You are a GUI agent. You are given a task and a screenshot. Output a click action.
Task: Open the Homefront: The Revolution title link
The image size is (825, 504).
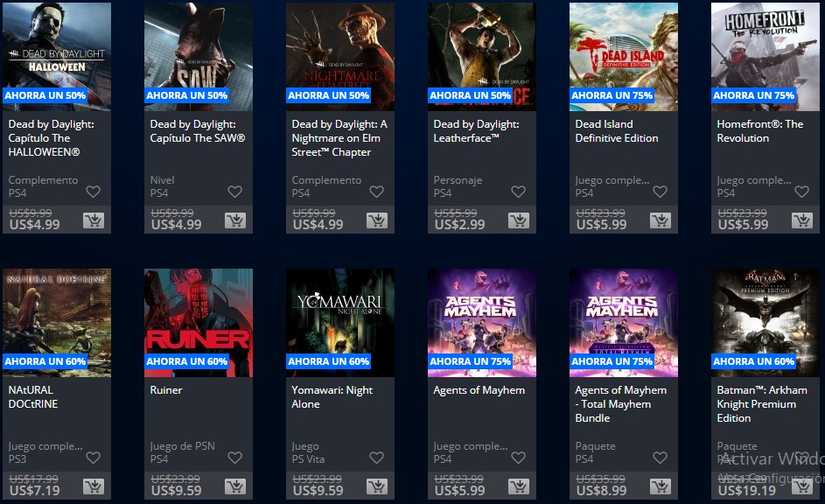[759, 131]
